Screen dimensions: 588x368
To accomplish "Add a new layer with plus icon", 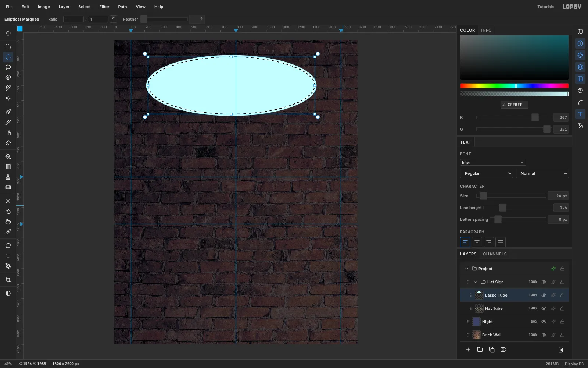I will pos(468,350).
